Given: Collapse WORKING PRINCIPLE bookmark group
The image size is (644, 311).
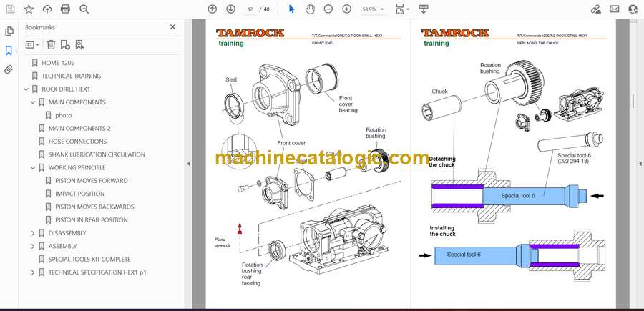Looking at the screenshot, I should 33,168.
